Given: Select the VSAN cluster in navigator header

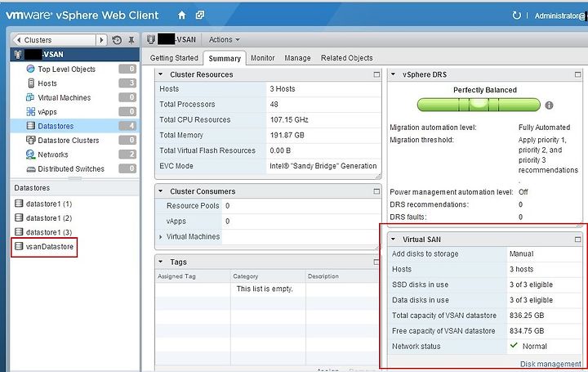Looking at the screenshot, I should point(74,55).
